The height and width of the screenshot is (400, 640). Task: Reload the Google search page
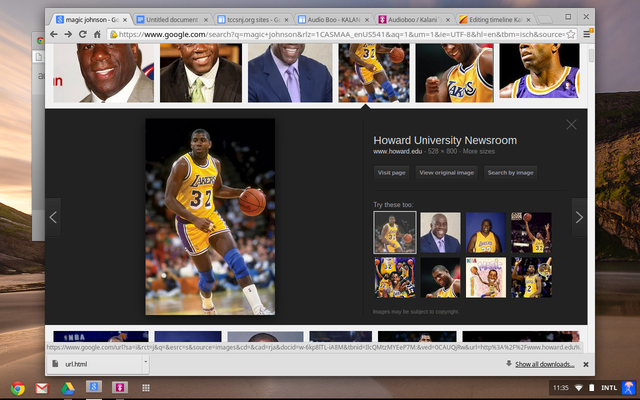click(x=82, y=34)
